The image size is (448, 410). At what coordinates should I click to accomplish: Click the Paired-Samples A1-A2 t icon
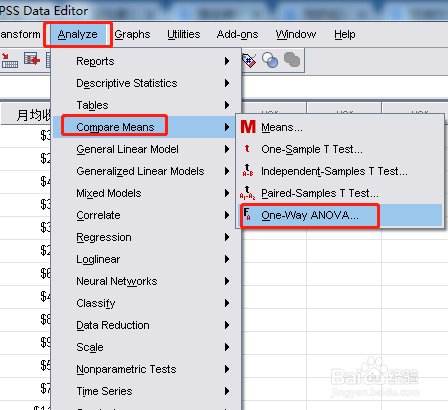247,193
